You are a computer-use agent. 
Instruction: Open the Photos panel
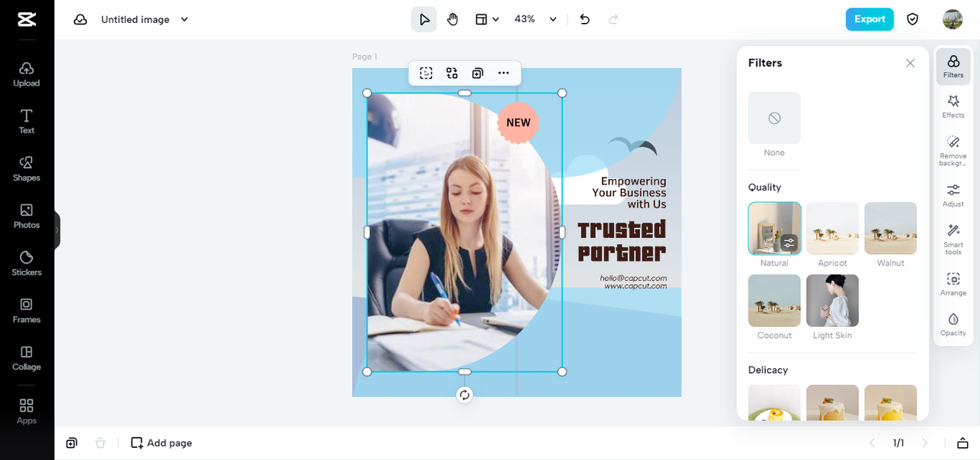[x=27, y=217]
